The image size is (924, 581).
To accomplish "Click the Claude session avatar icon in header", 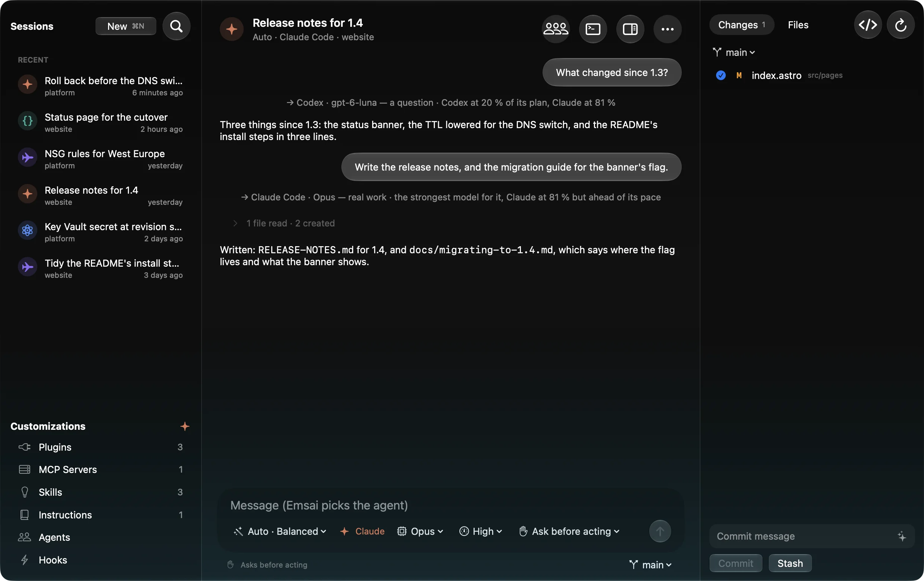I will (231, 29).
